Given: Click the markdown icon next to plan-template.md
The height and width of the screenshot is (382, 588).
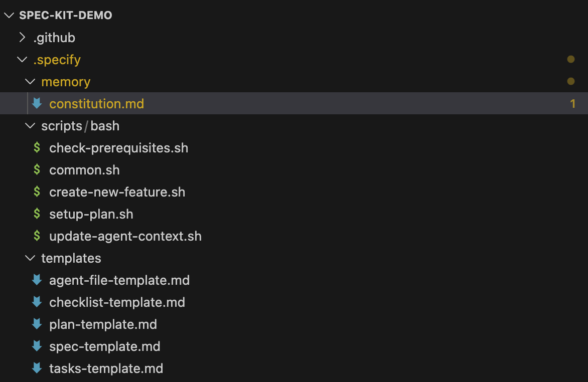Looking at the screenshot, I should (x=37, y=324).
